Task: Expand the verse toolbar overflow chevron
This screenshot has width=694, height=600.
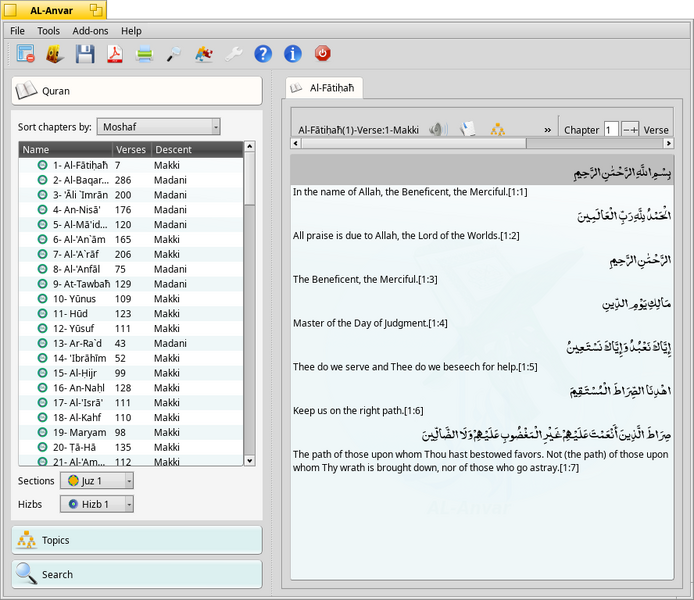Action: (x=547, y=130)
